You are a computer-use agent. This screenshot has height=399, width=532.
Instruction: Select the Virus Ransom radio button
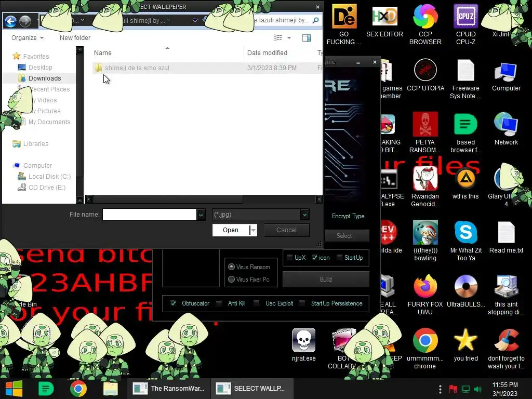click(231, 267)
